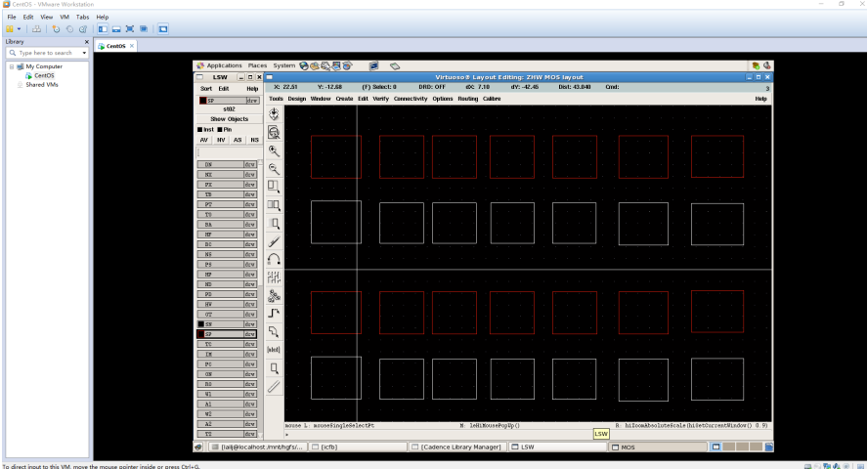Open the library search dropdown arrow
The image size is (868, 469).
pos(84,53)
